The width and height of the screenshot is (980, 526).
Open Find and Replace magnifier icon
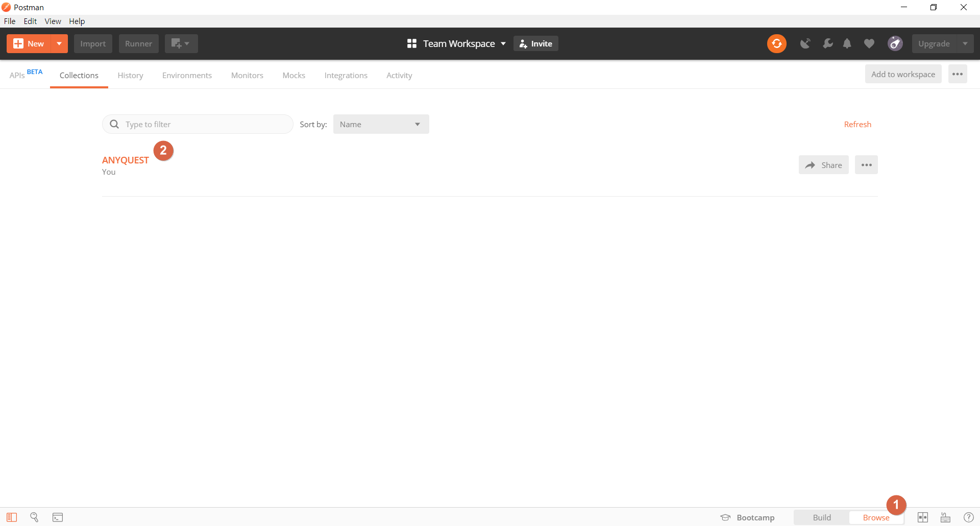pyautogui.click(x=34, y=517)
